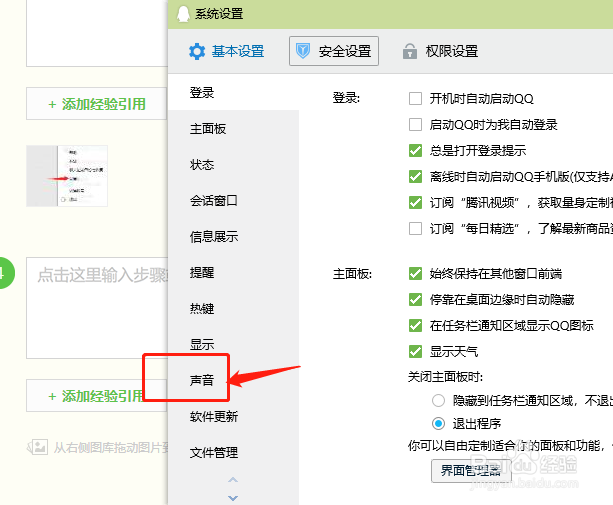
Task: Select 声音 in settings sidebar
Action: [x=233, y=380]
